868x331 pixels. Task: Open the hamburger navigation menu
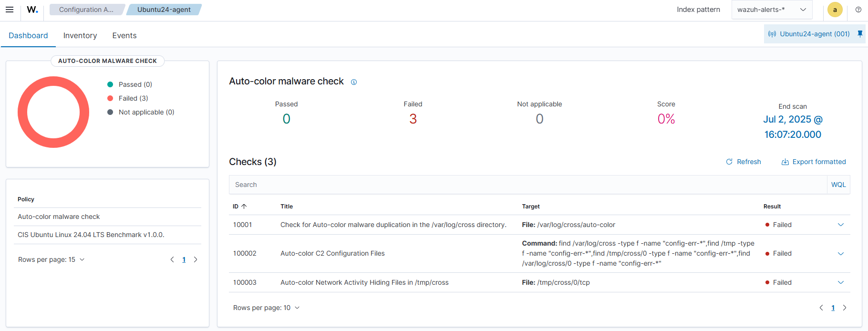point(10,10)
